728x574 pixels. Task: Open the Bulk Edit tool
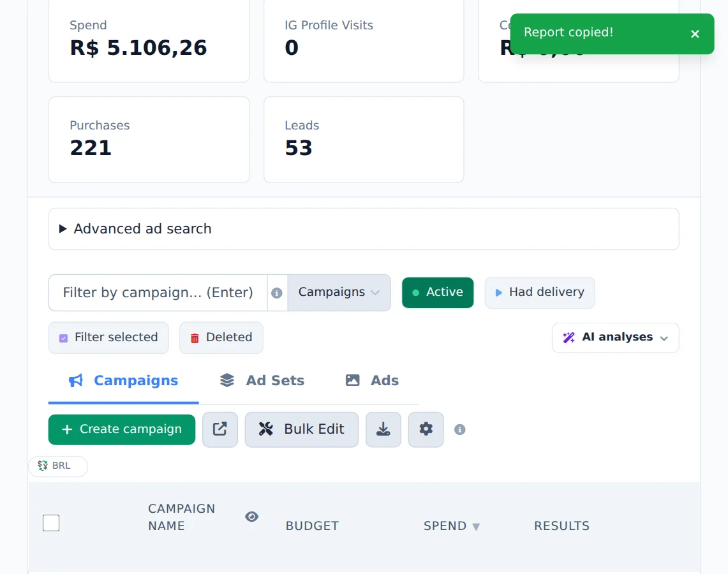click(302, 429)
